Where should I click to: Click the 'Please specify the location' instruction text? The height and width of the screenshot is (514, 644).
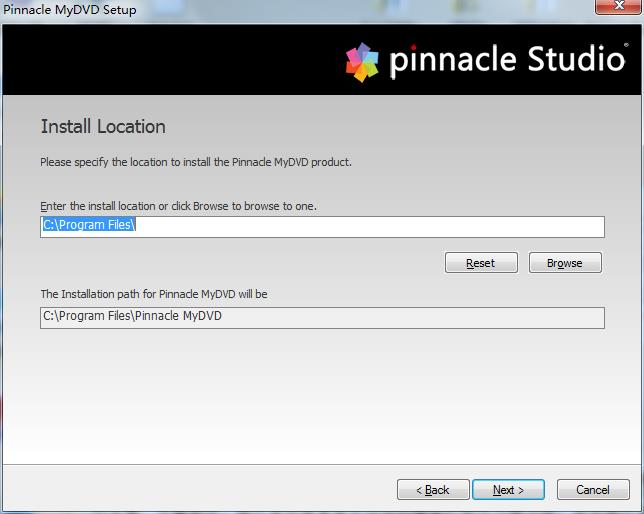196,162
